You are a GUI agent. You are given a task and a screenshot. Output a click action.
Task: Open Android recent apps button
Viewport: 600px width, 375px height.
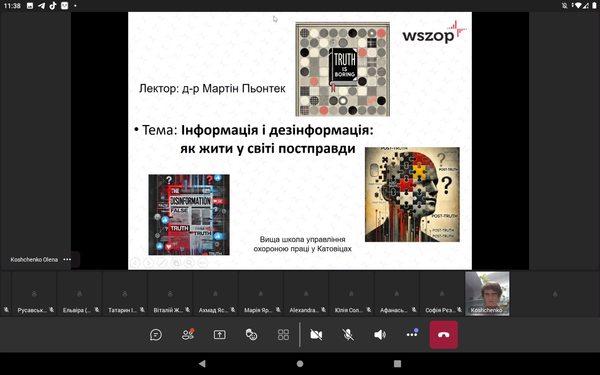click(398, 364)
